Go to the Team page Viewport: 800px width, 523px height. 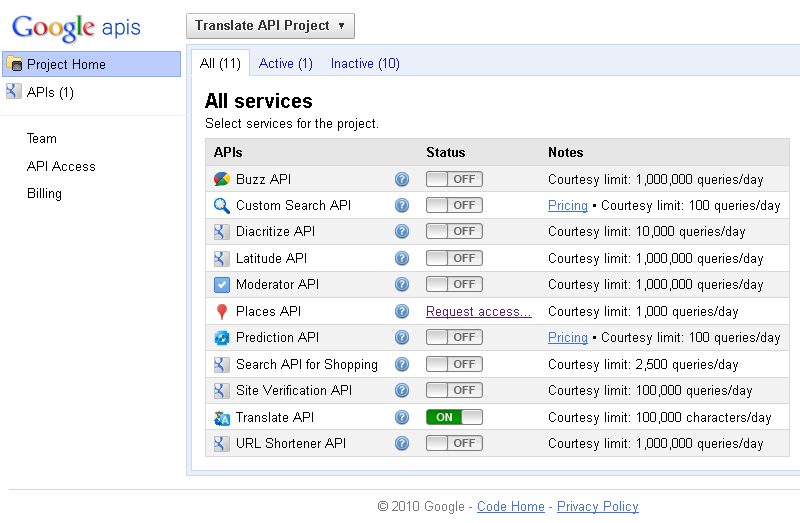click(42, 138)
